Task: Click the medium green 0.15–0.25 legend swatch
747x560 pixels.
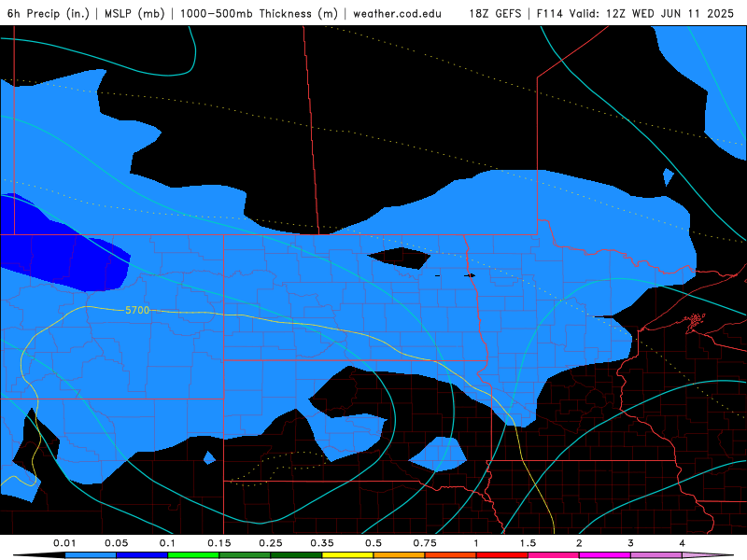Action: click(x=245, y=555)
